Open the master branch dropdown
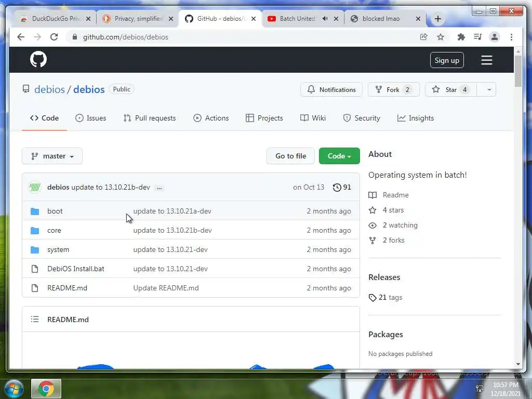The height and width of the screenshot is (399, 532). click(x=52, y=156)
